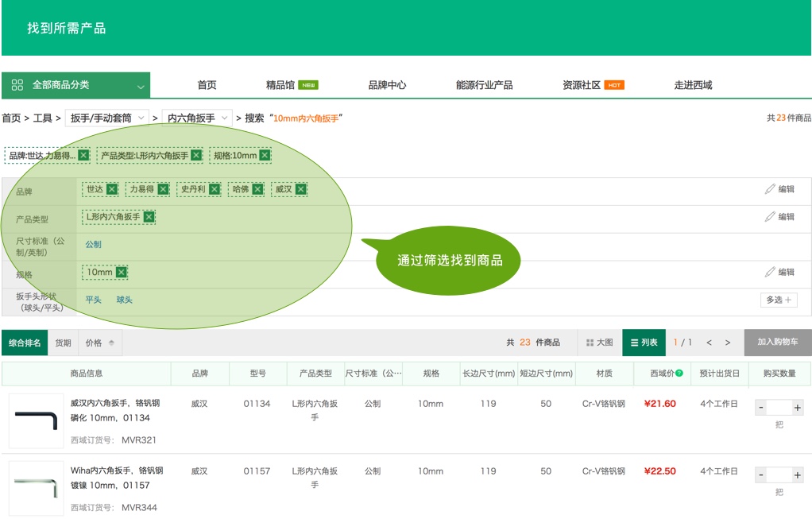812x519 pixels.
Task: Remove the 史丹利 brand filter tag
Action: click(215, 189)
